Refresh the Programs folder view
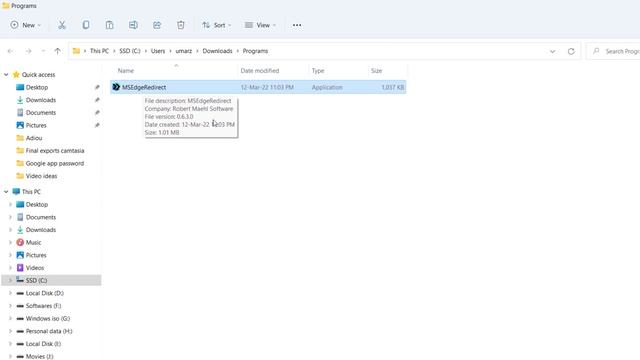Viewport: 640px width, 360px height. [571, 51]
